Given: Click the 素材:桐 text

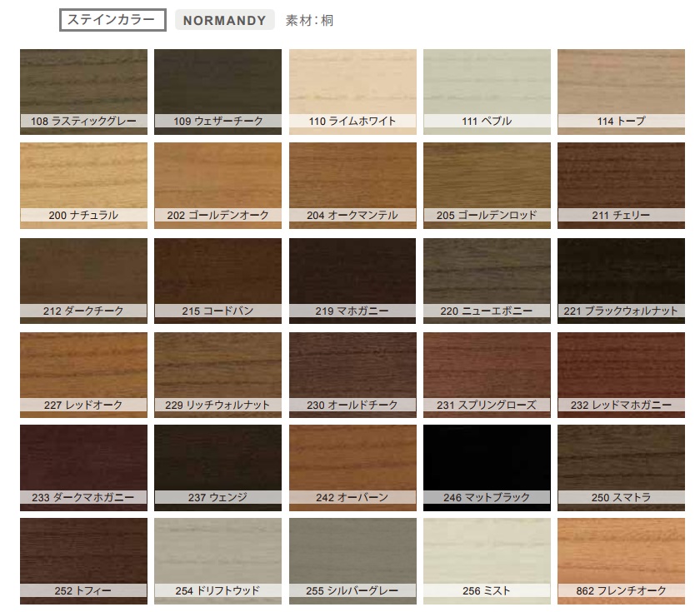Looking at the screenshot, I should coord(309,21).
